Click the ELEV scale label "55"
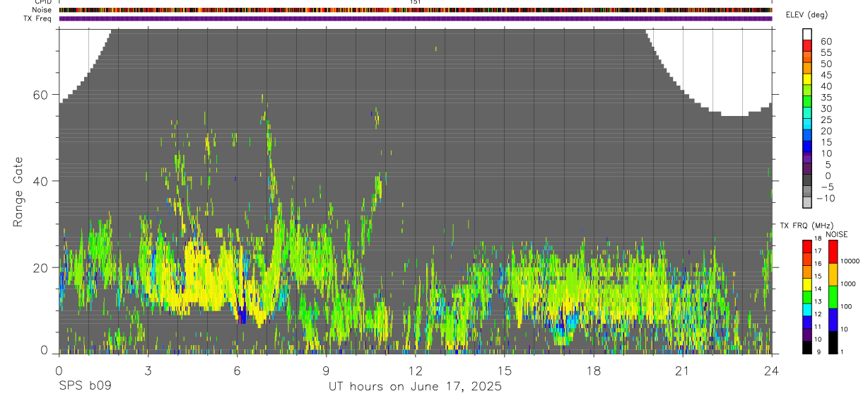868x401 pixels. tap(826, 53)
